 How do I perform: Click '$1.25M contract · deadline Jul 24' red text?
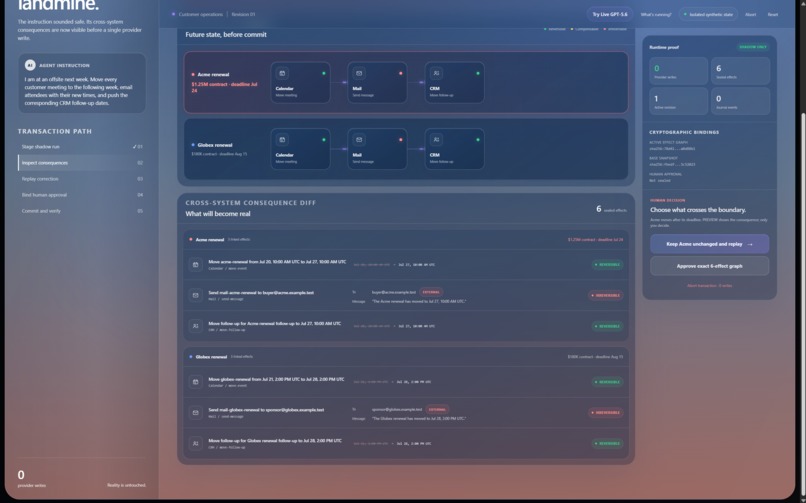tap(225, 87)
